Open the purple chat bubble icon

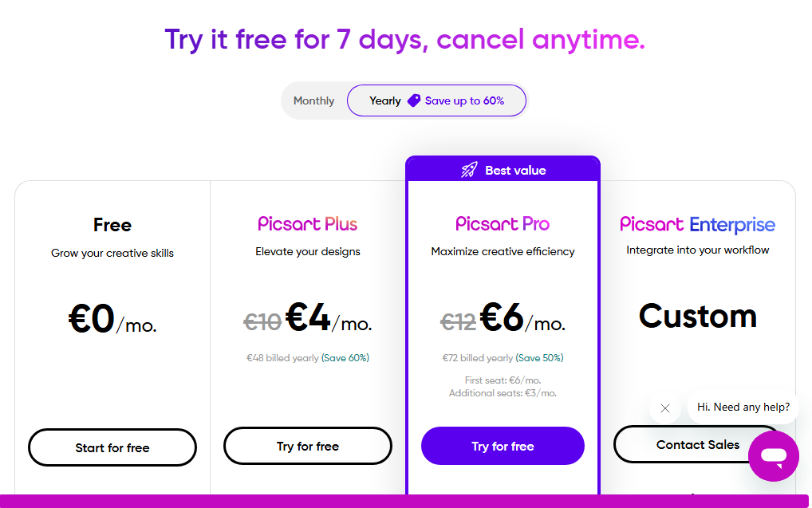(x=774, y=456)
